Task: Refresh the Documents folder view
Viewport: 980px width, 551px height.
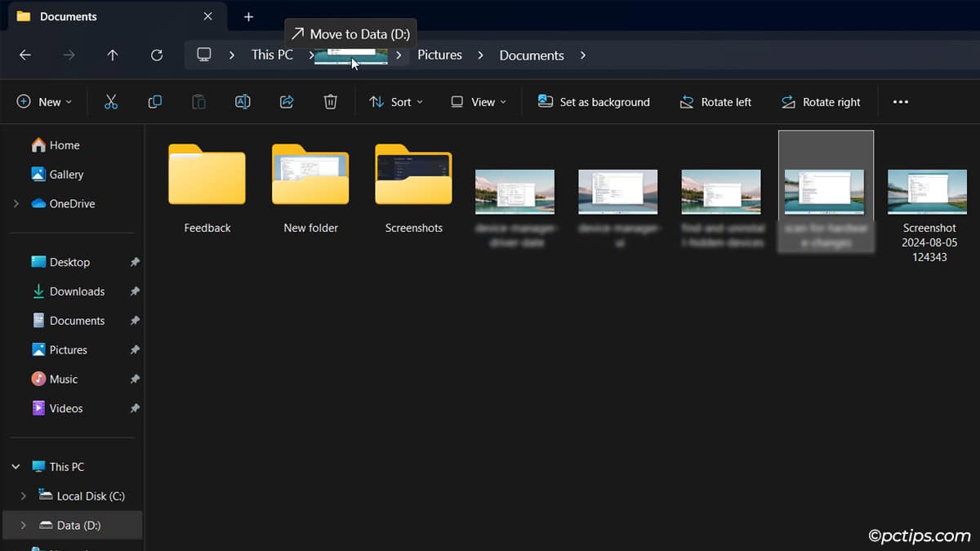Action: [157, 55]
